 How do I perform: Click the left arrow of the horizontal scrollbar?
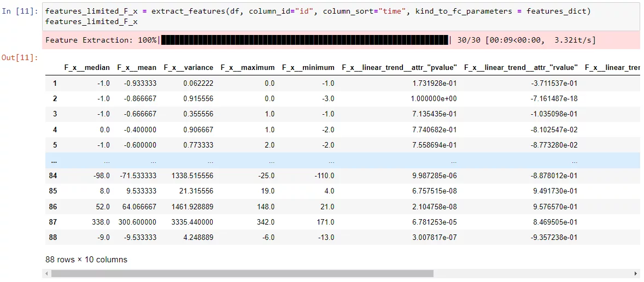pos(46,273)
